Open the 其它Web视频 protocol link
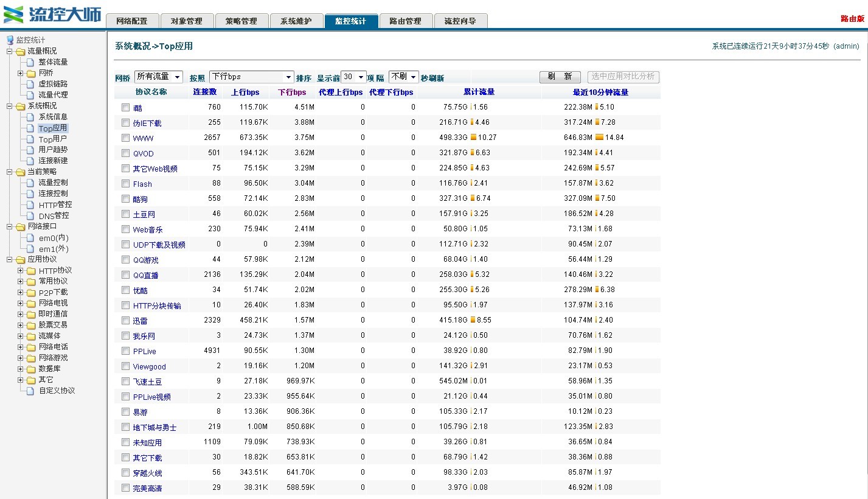The height and width of the screenshot is (499, 868). (155, 169)
